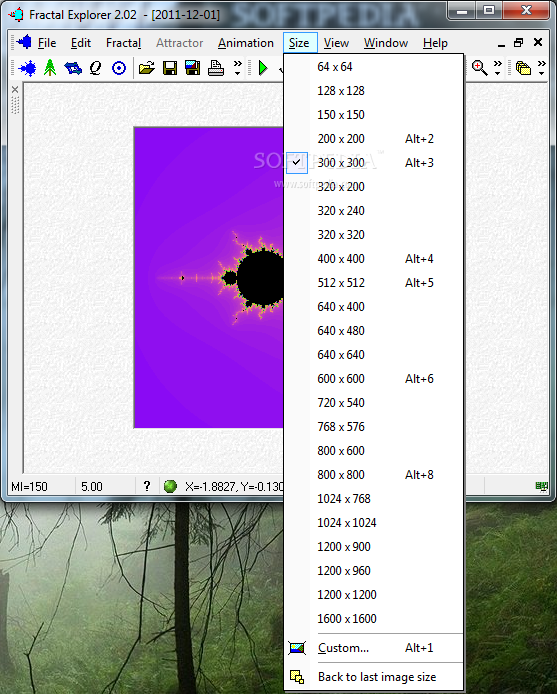Select 512 x 512 size

(374, 282)
